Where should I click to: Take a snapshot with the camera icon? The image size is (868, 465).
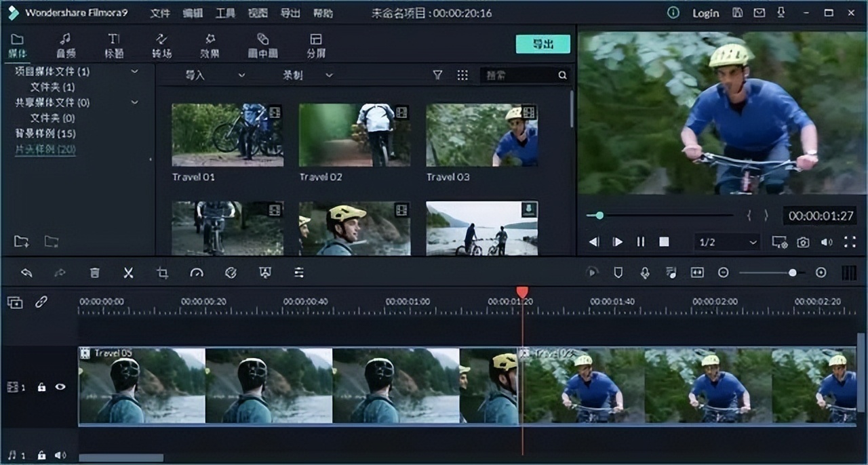pyautogui.click(x=803, y=241)
